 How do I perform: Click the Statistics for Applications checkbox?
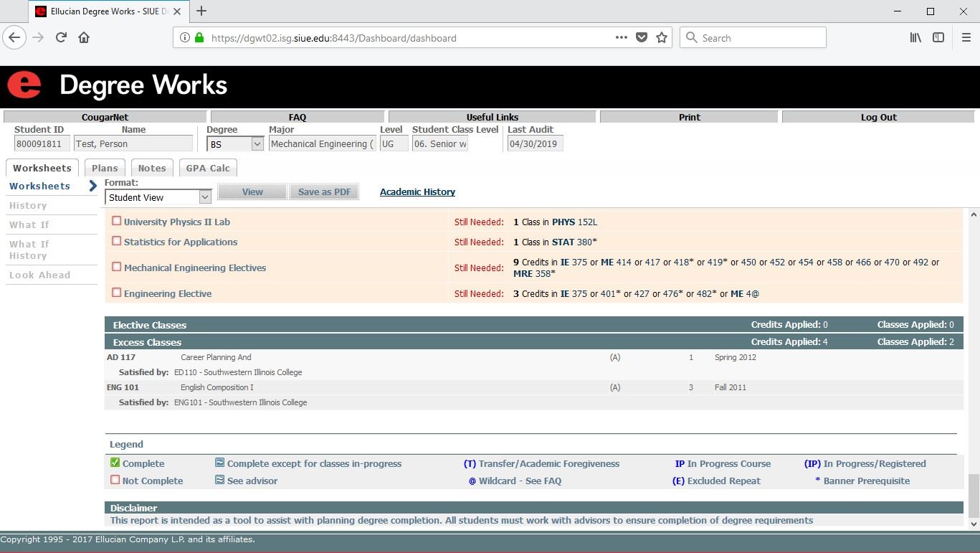click(x=116, y=241)
